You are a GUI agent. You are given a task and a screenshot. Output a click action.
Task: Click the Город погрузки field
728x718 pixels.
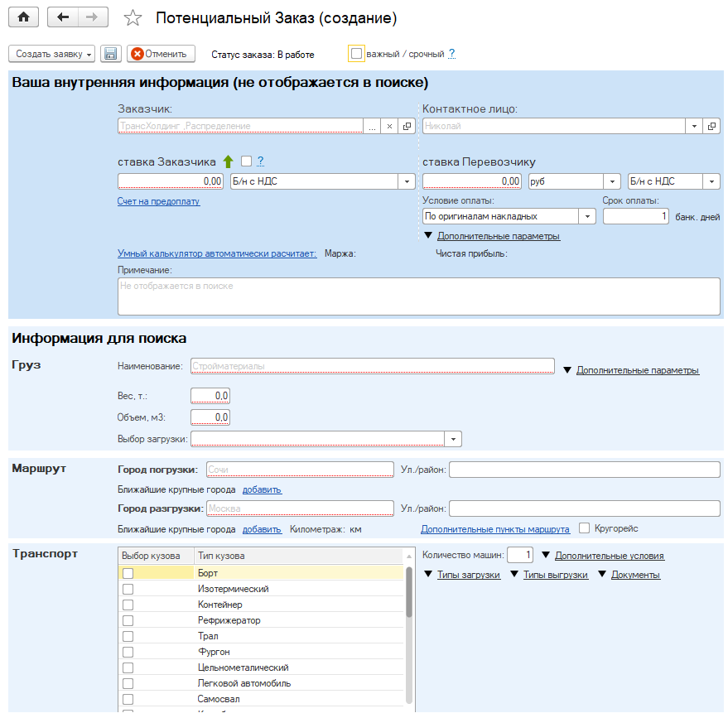click(x=300, y=470)
